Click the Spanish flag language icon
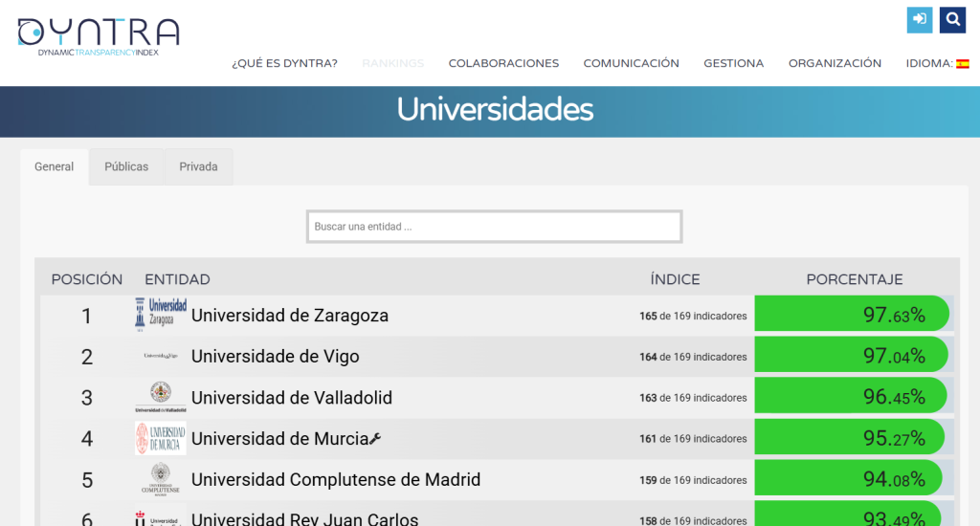The image size is (980, 526). point(962,64)
